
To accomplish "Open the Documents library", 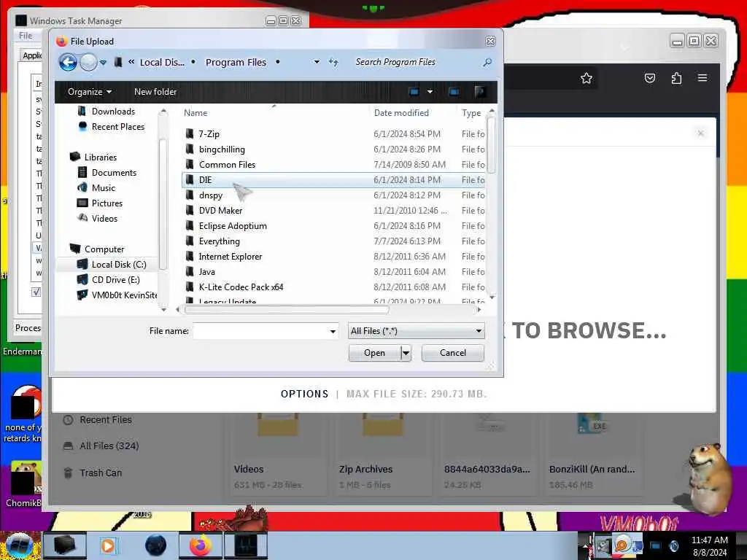I will [x=114, y=172].
